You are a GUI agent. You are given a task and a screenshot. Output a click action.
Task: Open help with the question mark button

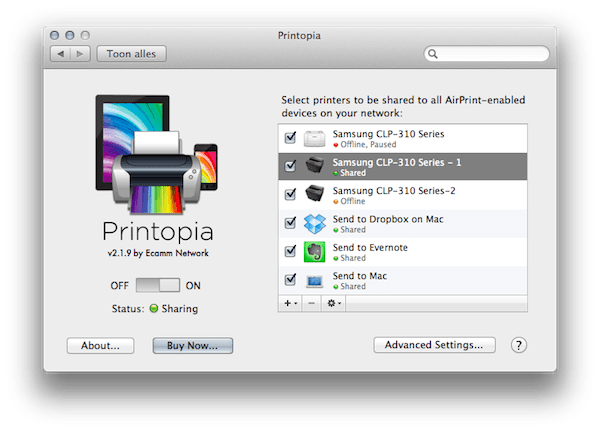point(519,345)
